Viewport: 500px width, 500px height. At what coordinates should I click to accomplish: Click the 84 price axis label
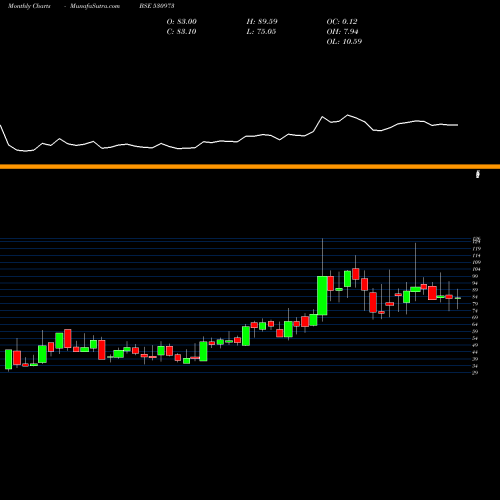[x=475, y=297]
